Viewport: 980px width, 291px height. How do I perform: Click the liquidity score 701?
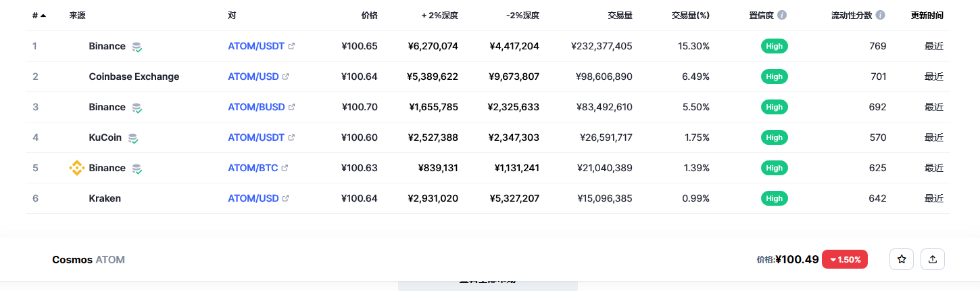878,76
